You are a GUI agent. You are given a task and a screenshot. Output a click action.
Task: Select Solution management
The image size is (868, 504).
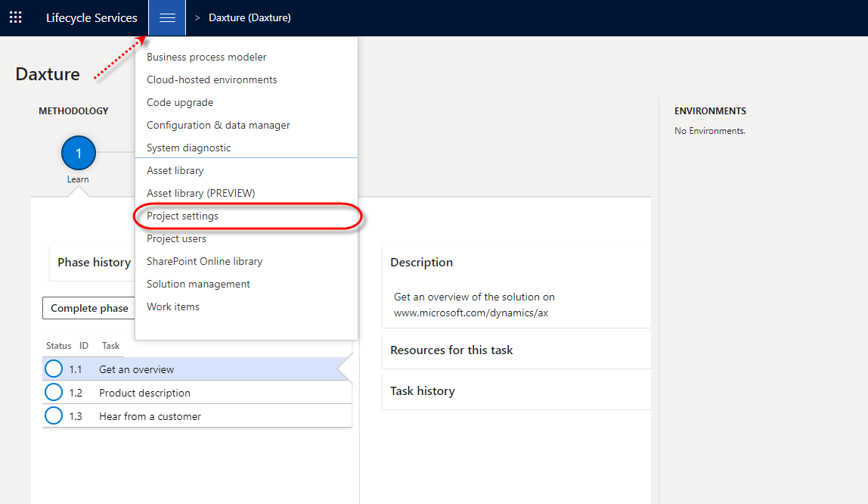[198, 284]
